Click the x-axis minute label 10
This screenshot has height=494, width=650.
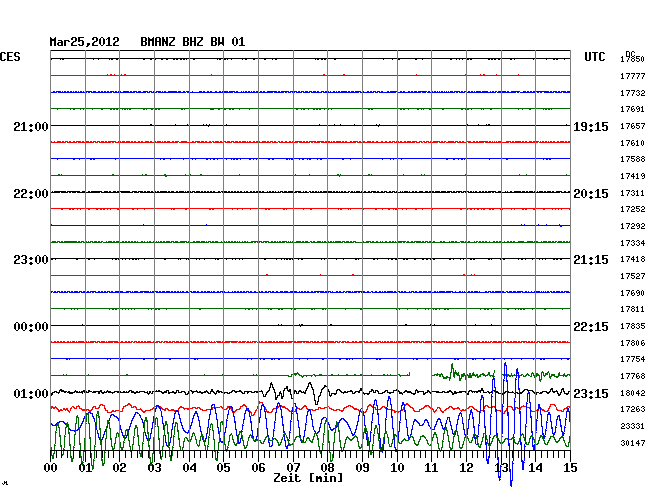[x=397, y=468]
